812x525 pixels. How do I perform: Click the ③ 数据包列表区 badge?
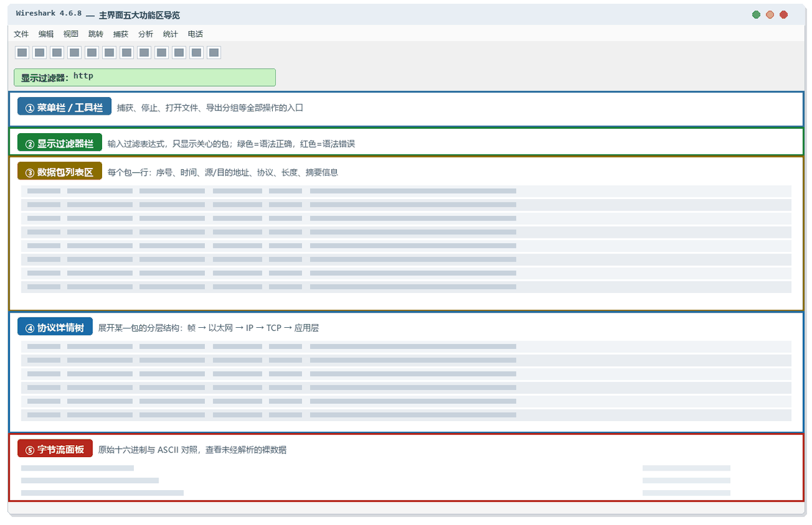[60, 171]
